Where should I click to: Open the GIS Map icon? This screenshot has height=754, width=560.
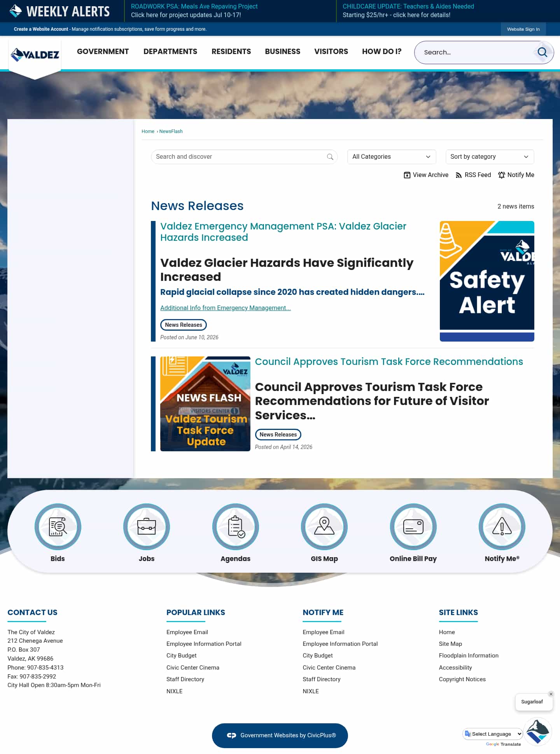coord(324,527)
